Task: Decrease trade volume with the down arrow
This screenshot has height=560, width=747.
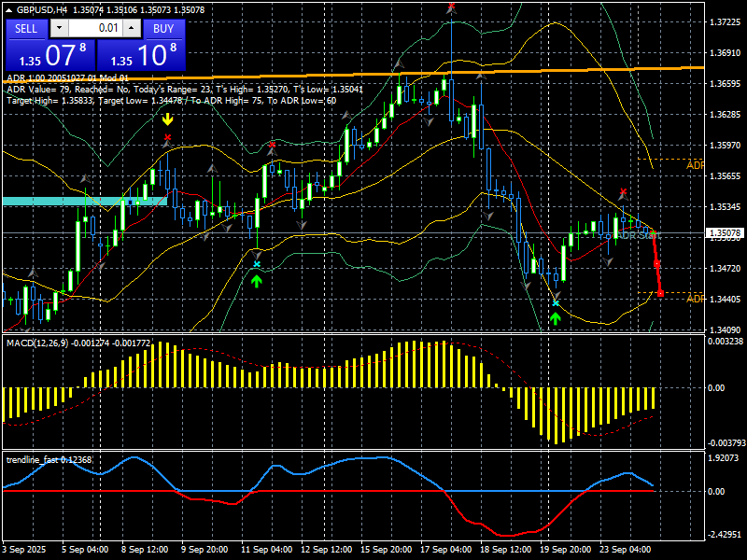Action: point(59,28)
